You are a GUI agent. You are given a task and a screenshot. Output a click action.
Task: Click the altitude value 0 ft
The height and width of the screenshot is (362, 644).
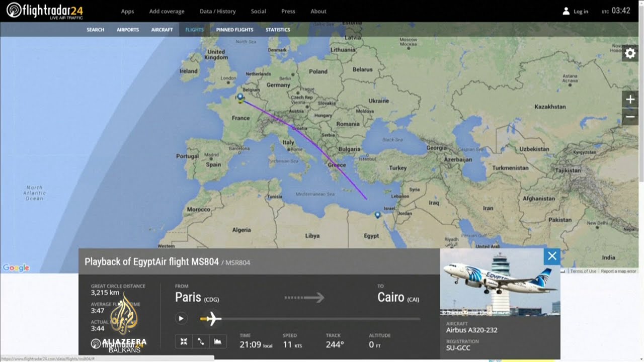pos(375,344)
